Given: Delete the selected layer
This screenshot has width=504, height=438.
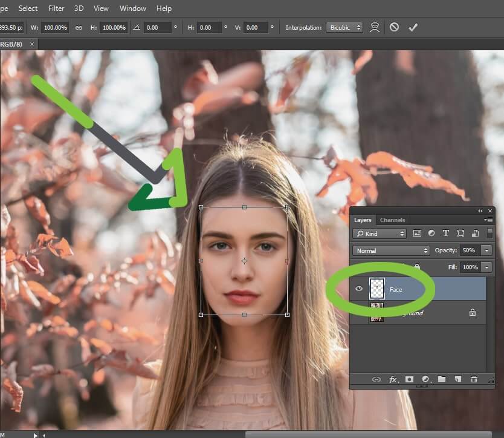Looking at the screenshot, I should pyautogui.click(x=475, y=379).
